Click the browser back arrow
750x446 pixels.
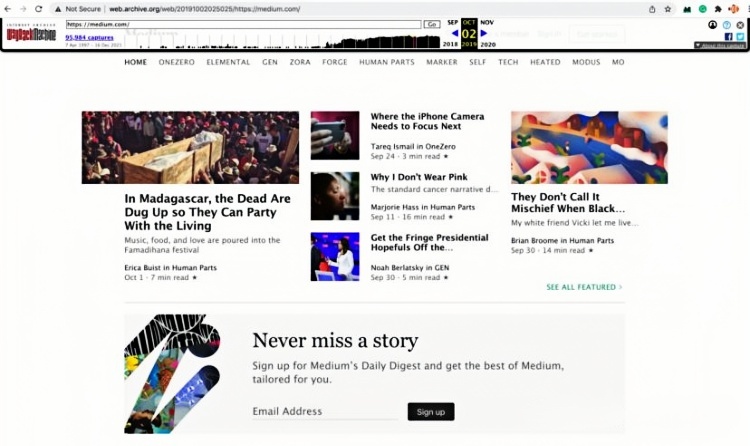pos(8,8)
